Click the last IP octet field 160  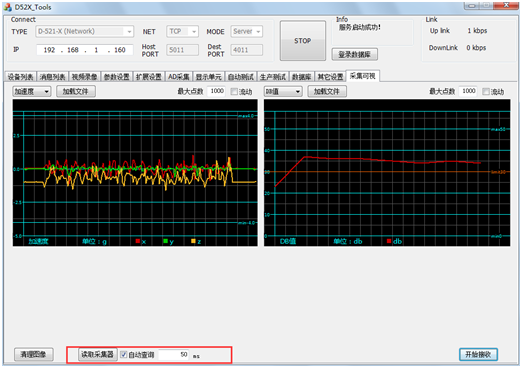pos(120,50)
